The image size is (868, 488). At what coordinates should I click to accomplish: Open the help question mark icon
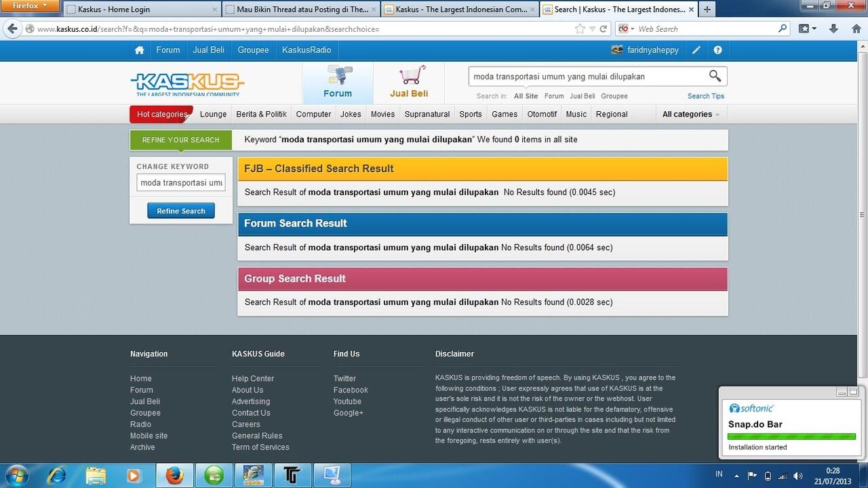[717, 50]
